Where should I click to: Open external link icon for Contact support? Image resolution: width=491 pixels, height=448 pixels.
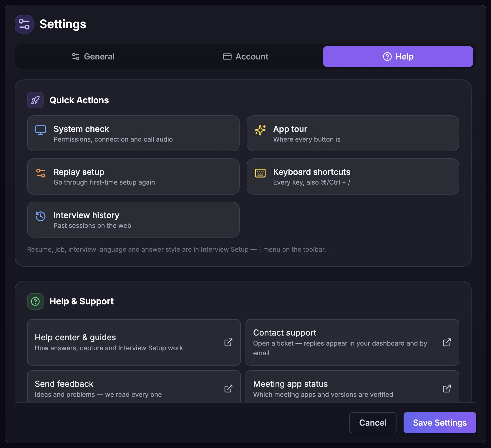pyautogui.click(x=447, y=342)
